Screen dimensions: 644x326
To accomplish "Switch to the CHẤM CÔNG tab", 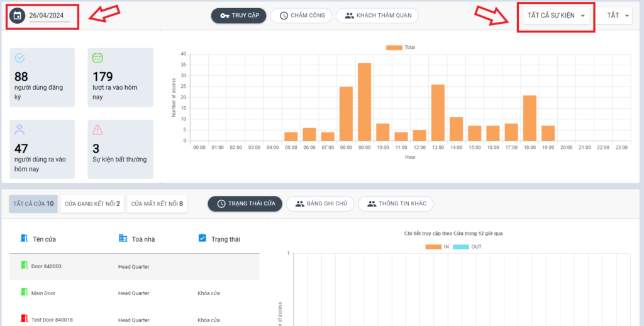I will 301,16.
